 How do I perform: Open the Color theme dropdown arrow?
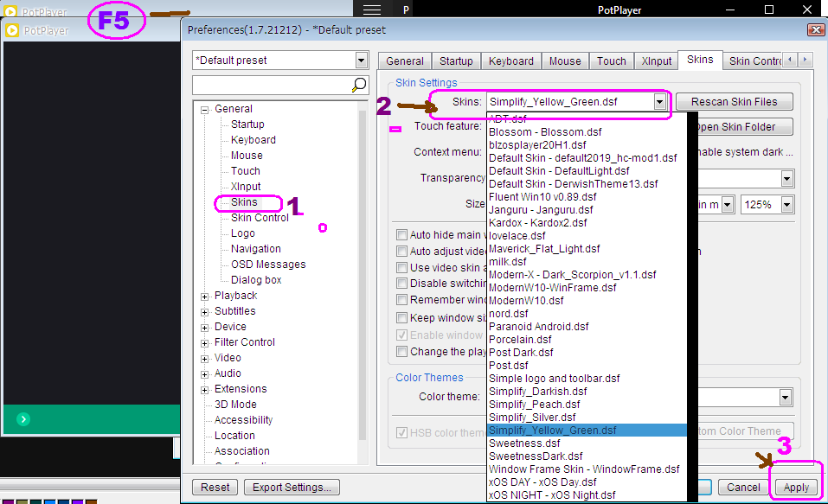tap(786, 397)
